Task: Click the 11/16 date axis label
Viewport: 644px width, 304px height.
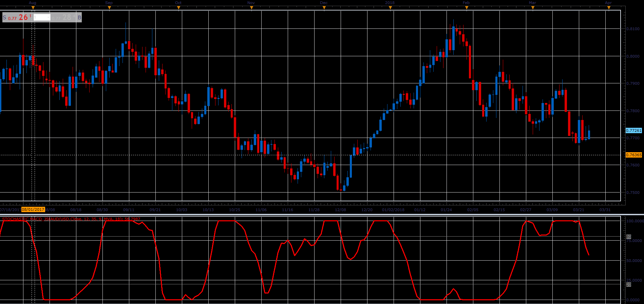Action: (x=288, y=210)
